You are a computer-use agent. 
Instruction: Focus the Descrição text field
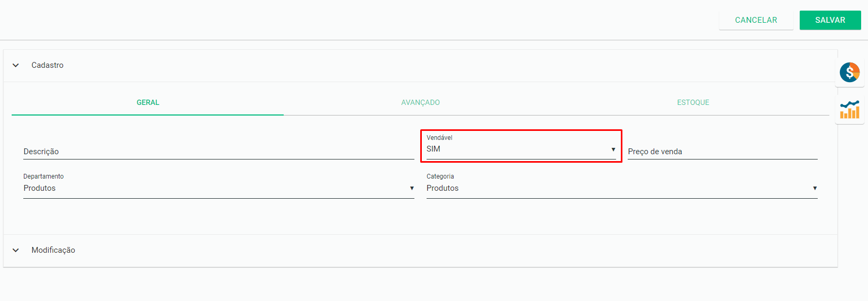tap(219, 151)
